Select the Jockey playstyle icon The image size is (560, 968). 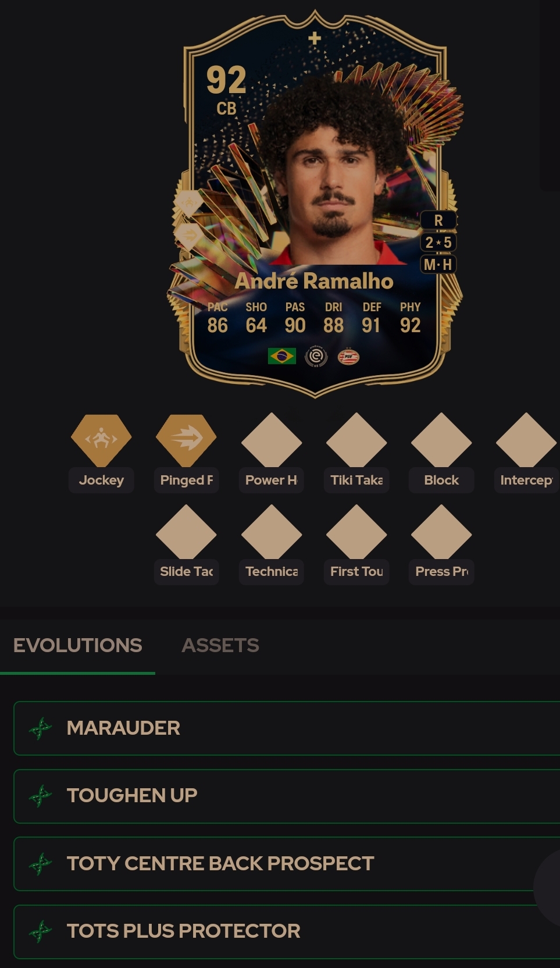click(x=101, y=440)
